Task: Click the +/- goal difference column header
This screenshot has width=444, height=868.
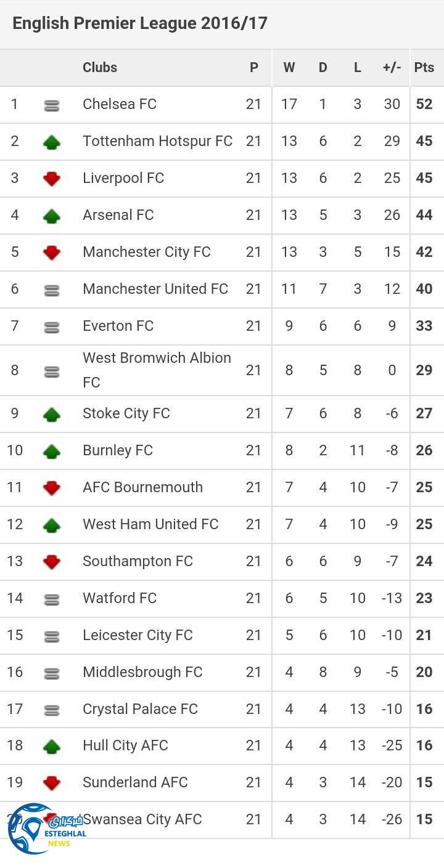Action: click(392, 68)
